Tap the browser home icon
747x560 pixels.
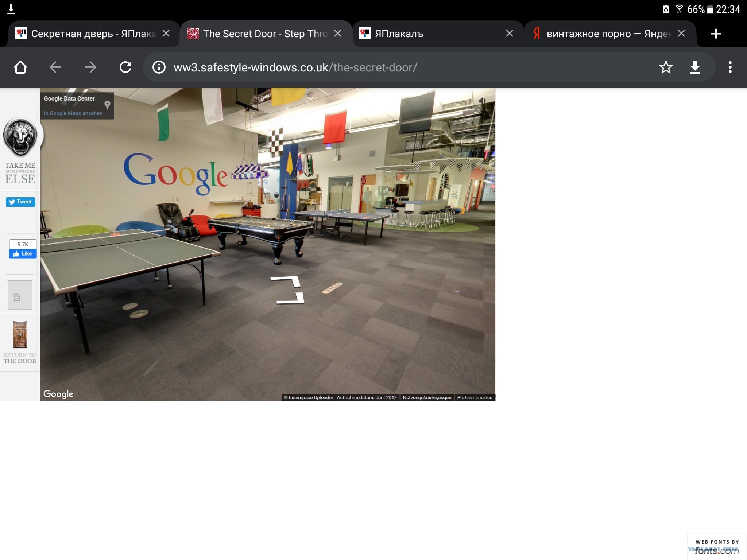(20, 67)
